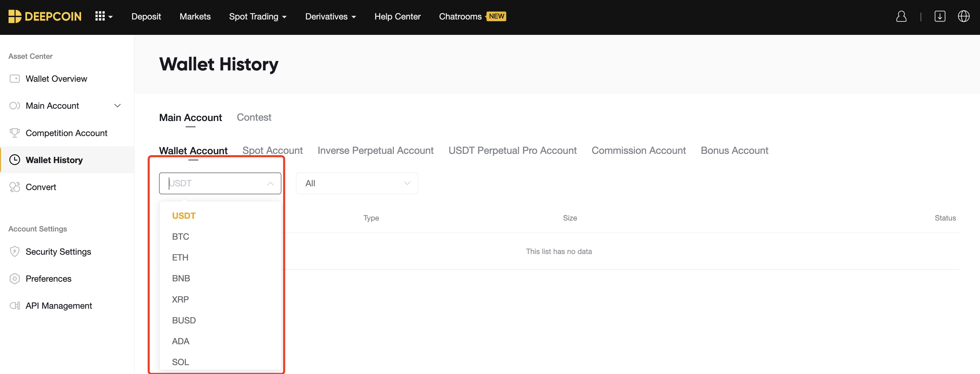Click the Wallet Overview wallet icon
The image size is (980, 374).
[x=14, y=79]
